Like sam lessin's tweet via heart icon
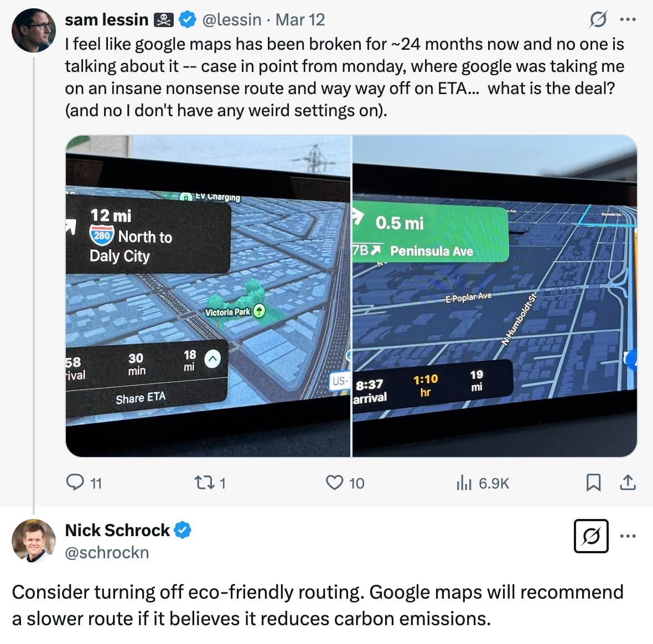Screen dimensions: 653x644 335,482
